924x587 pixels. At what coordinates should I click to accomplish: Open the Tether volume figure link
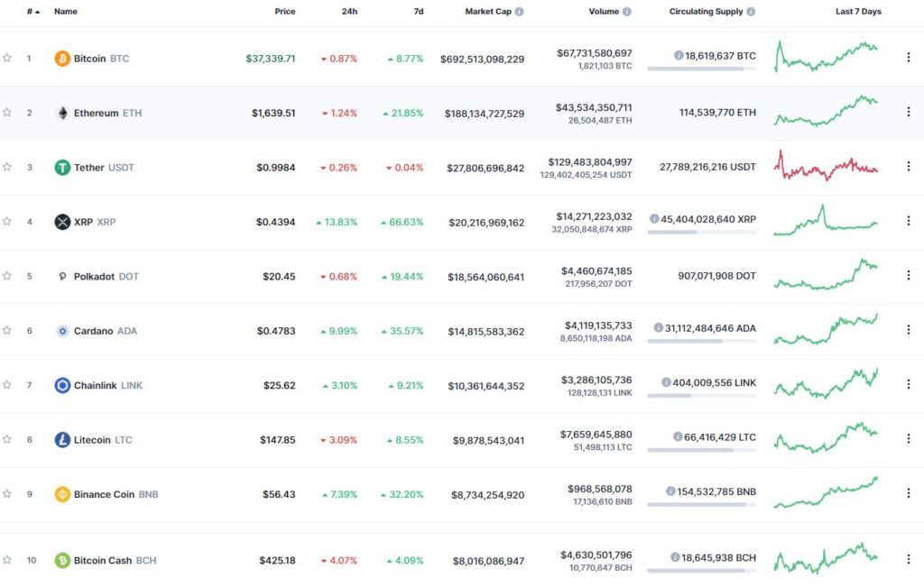589,162
